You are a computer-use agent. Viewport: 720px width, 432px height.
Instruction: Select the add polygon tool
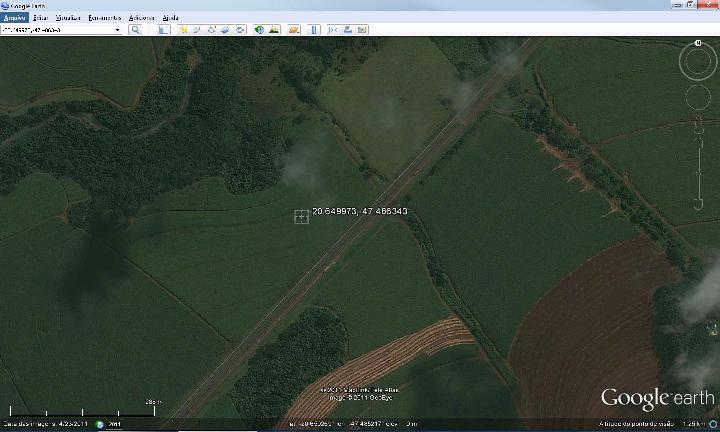coord(197,30)
